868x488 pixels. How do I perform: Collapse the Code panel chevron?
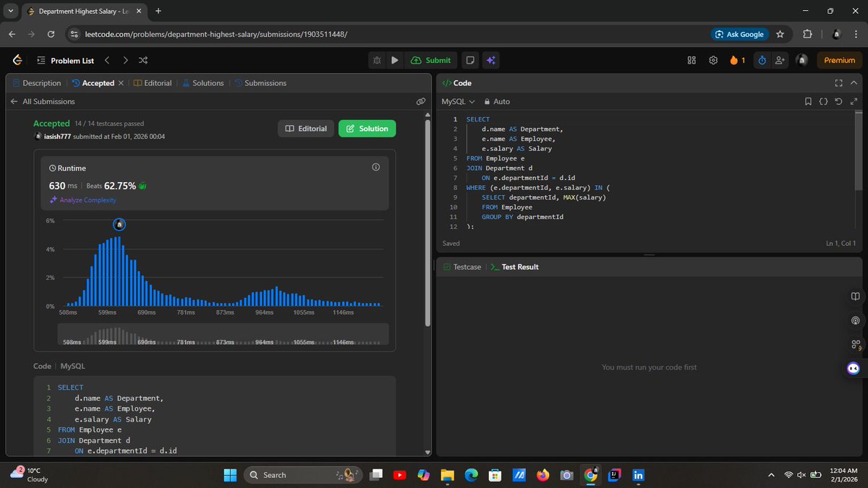pyautogui.click(x=854, y=83)
